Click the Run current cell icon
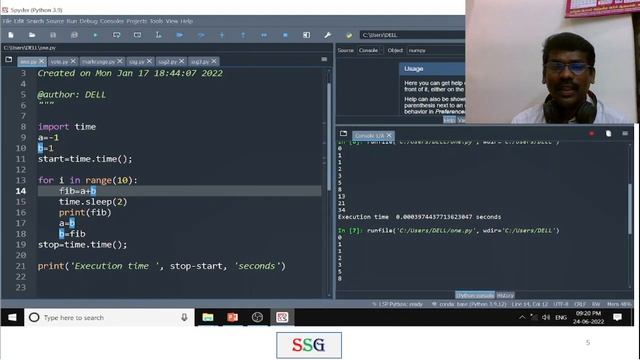Viewport: 640px width, 360px height. pyautogui.click(x=116, y=35)
